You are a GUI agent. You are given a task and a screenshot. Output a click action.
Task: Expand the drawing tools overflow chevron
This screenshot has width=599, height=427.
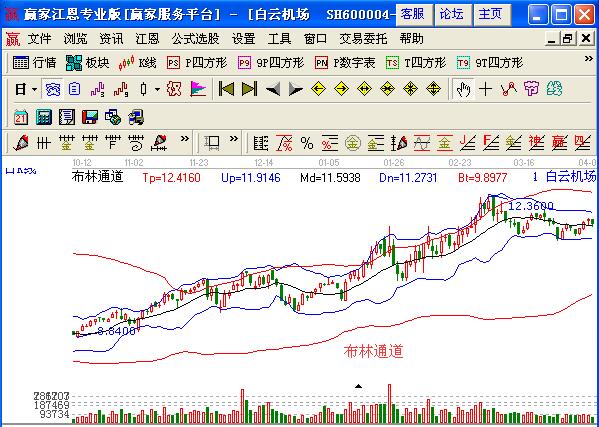click(x=185, y=139)
